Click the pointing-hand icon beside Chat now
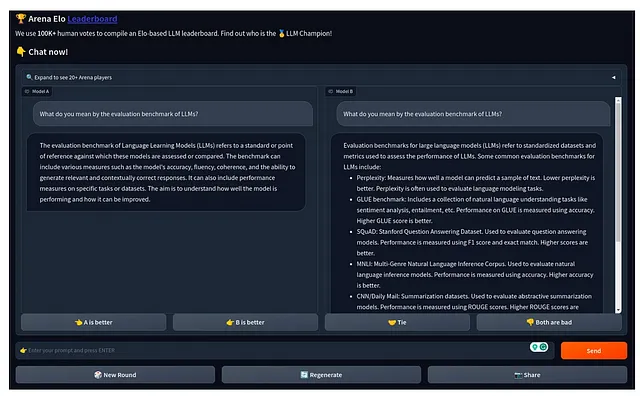The image size is (640, 396). [21, 51]
